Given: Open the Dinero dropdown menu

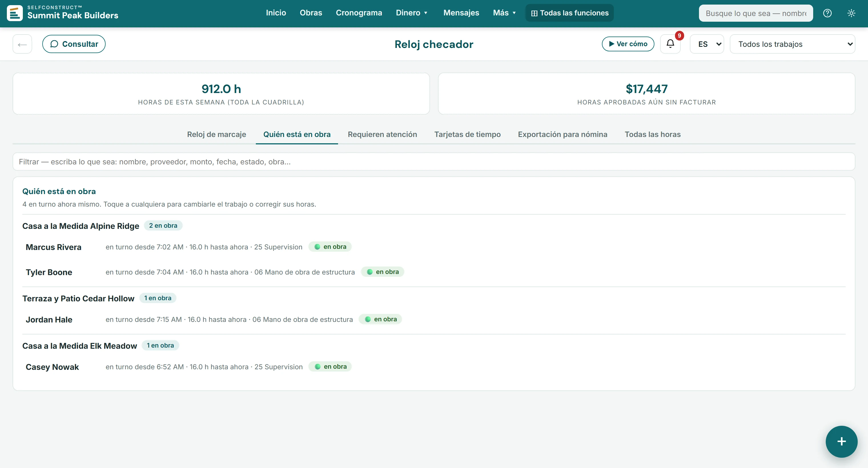Looking at the screenshot, I should coord(411,13).
